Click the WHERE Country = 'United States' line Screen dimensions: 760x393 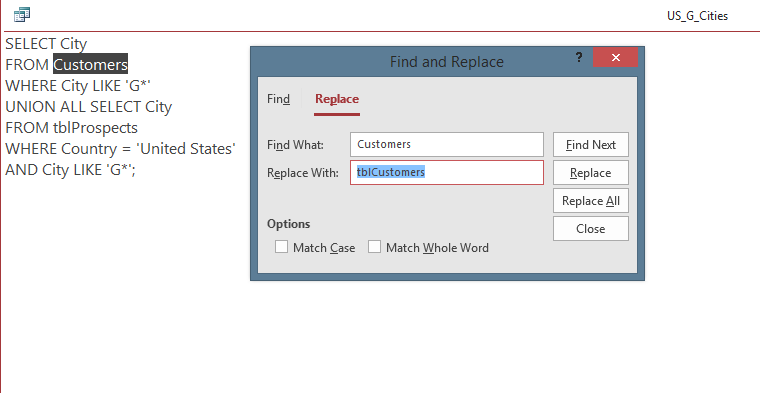click(x=120, y=149)
